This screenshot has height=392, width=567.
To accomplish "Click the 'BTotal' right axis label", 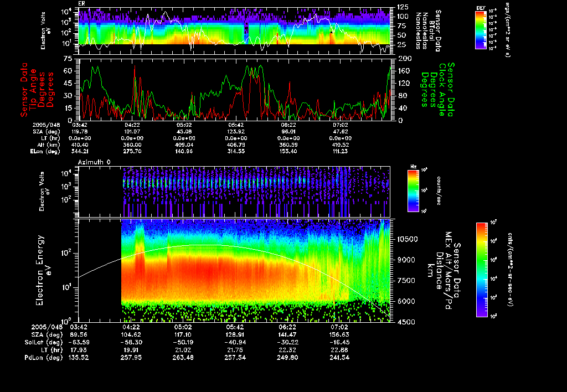I will (x=432, y=31).
